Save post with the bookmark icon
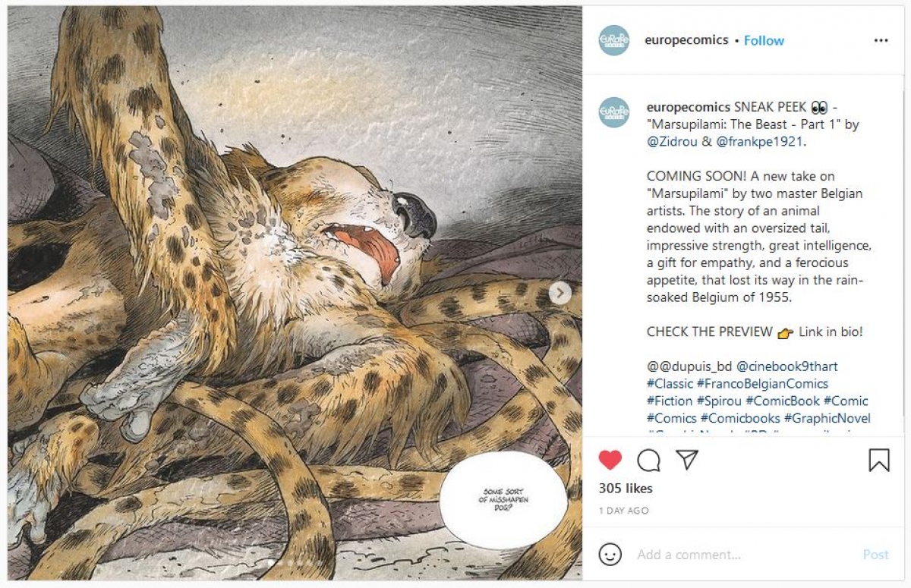Viewport: 911px width, 588px height. tap(878, 460)
